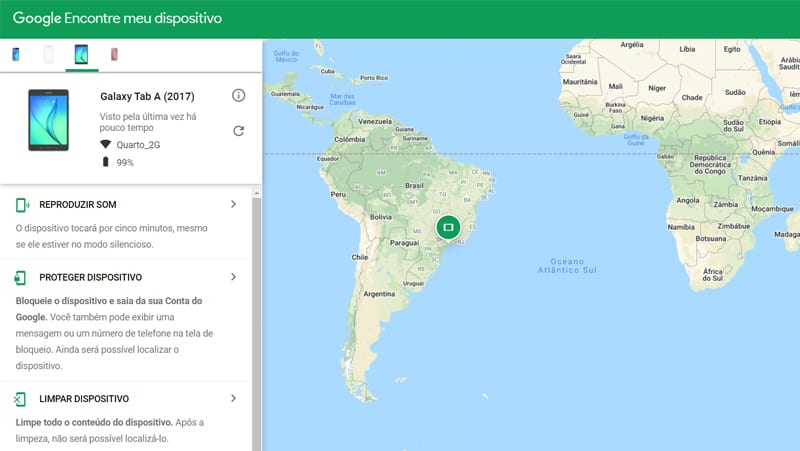Click the 'Mar das Caraíbas' map label

click(x=342, y=99)
